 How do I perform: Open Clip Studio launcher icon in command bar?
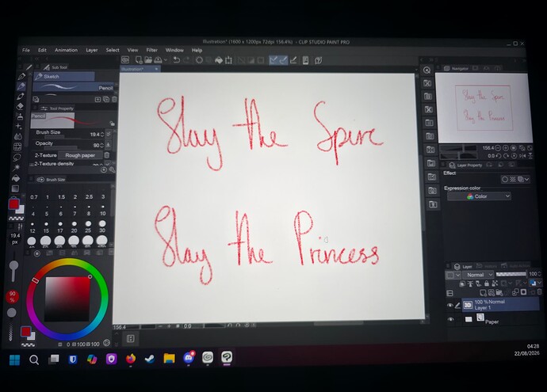point(125,59)
